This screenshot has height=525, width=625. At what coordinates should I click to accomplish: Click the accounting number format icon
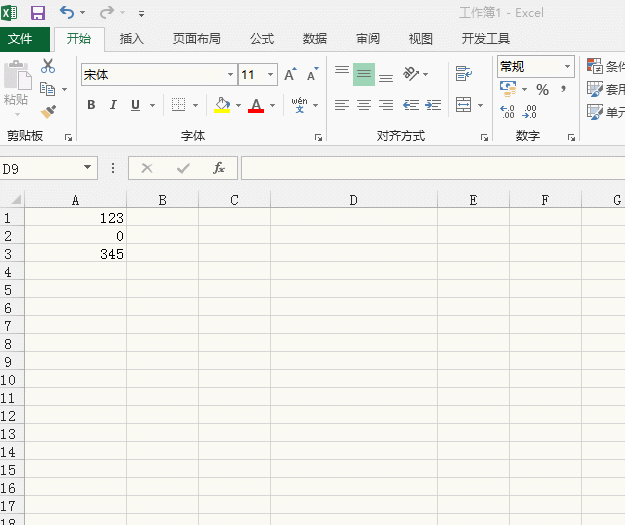[508, 89]
